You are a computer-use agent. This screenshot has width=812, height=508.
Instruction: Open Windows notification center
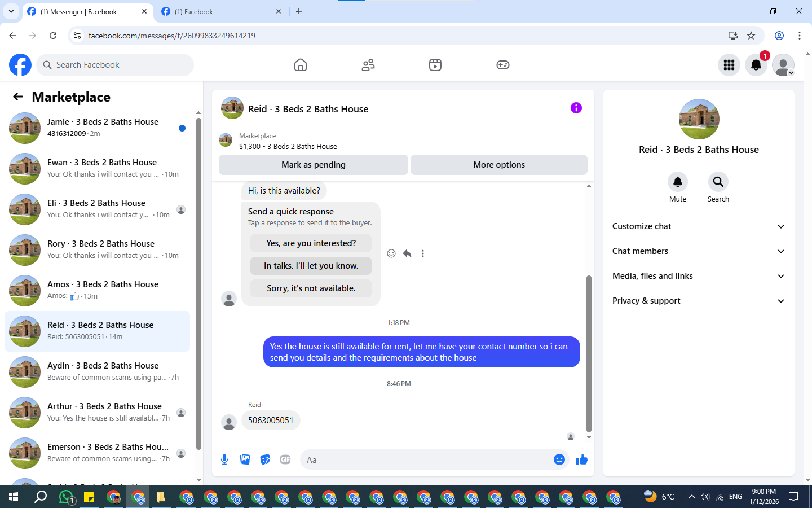pos(793,497)
